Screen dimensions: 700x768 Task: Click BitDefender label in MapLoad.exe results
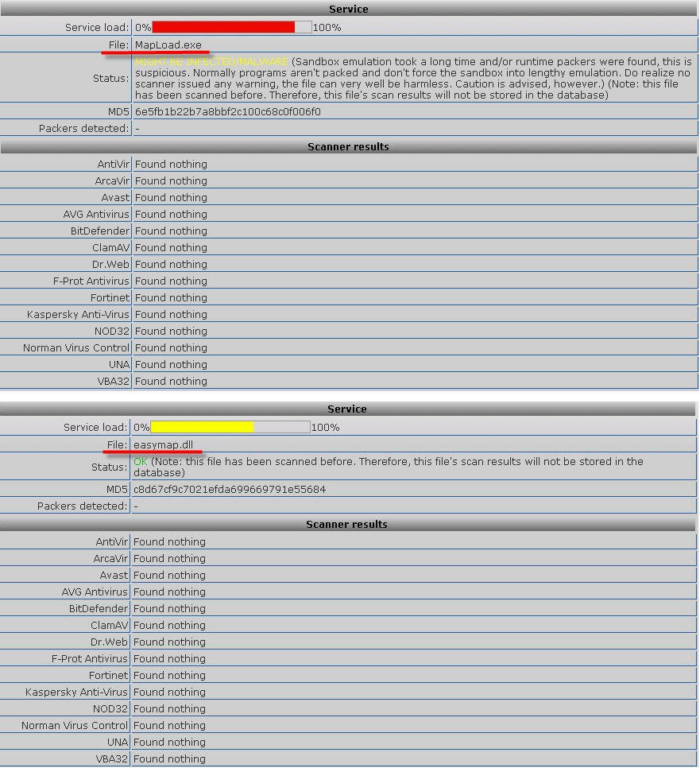tap(100, 231)
